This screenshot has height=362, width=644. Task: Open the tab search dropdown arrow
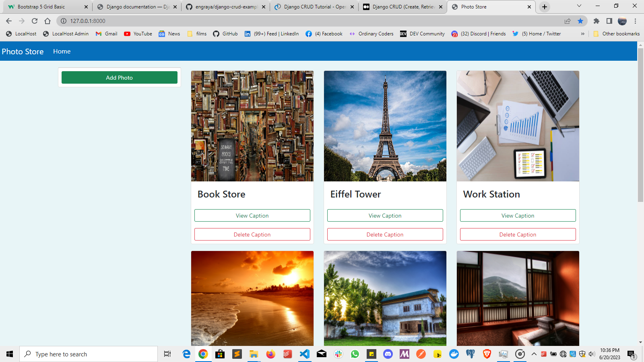coord(579,6)
